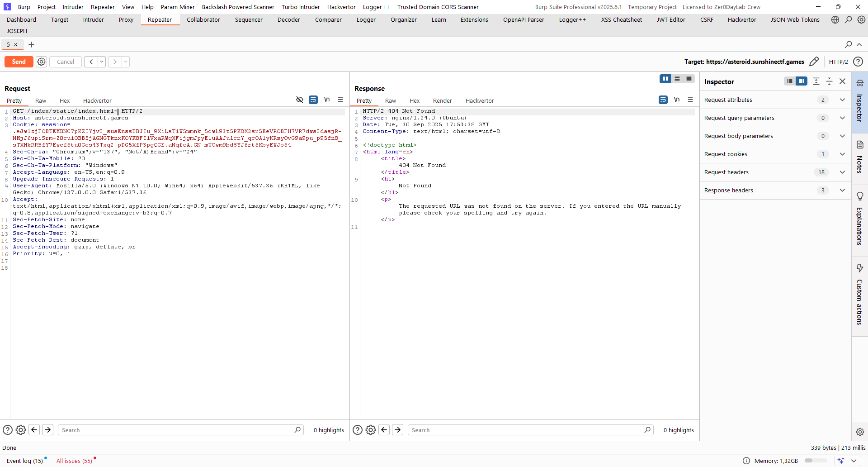The width and height of the screenshot is (868, 467).
Task: Open the All issues (55) link
Action: pyautogui.click(x=74, y=461)
